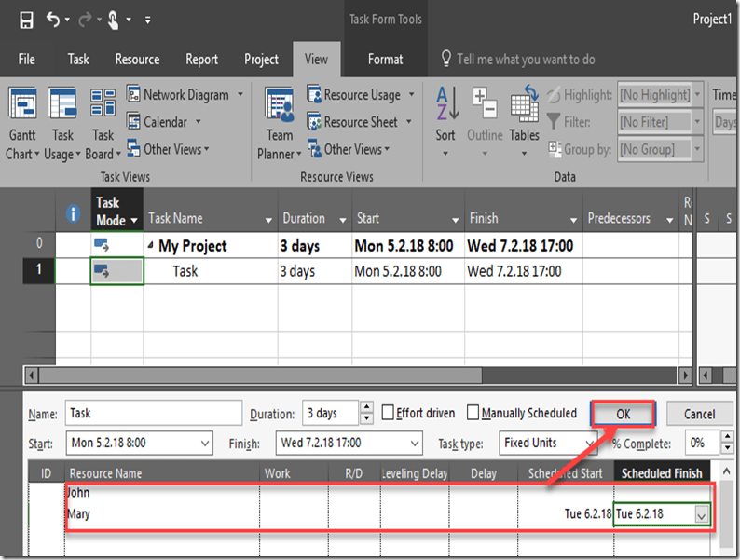Open the Team Planner icon

(279, 103)
